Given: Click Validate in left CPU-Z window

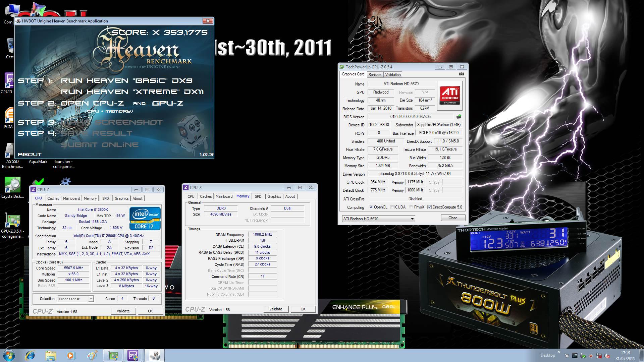Looking at the screenshot, I should (123, 311).
